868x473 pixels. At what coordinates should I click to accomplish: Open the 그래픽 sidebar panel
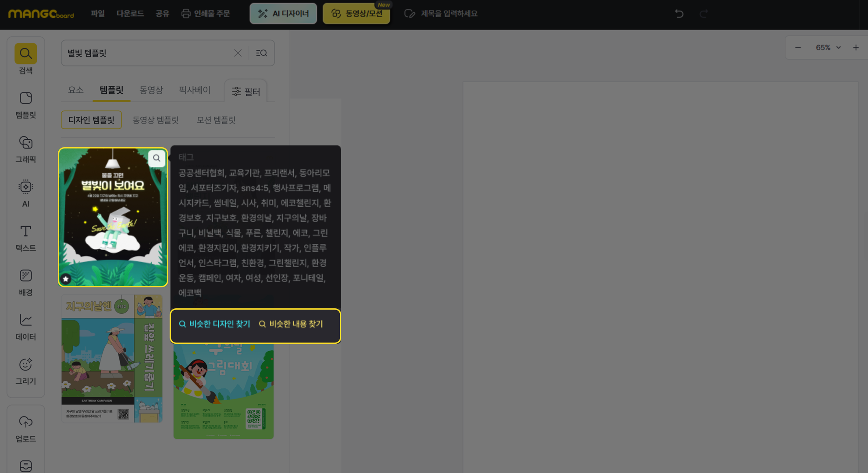[25, 149]
